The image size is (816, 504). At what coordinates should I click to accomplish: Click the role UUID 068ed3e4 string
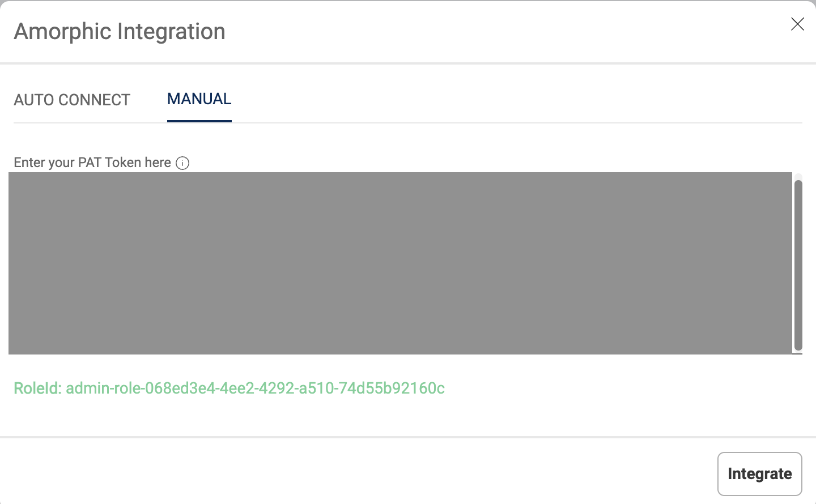click(x=295, y=388)
